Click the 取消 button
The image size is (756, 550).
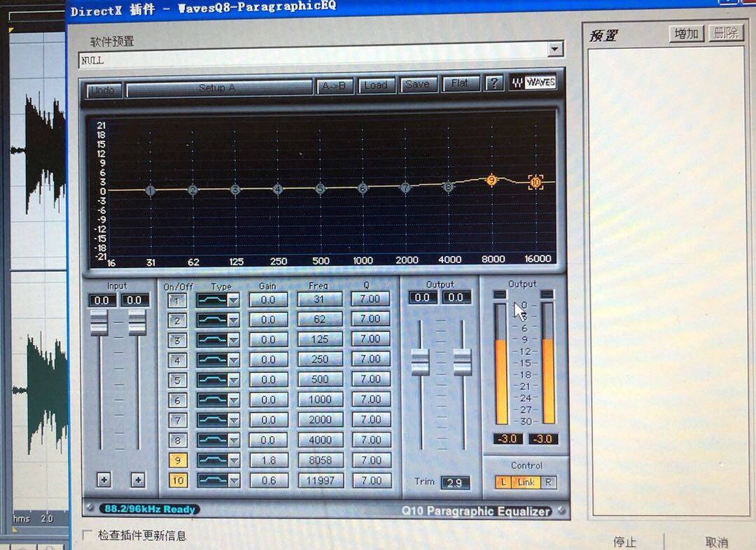tap(717, 542)
